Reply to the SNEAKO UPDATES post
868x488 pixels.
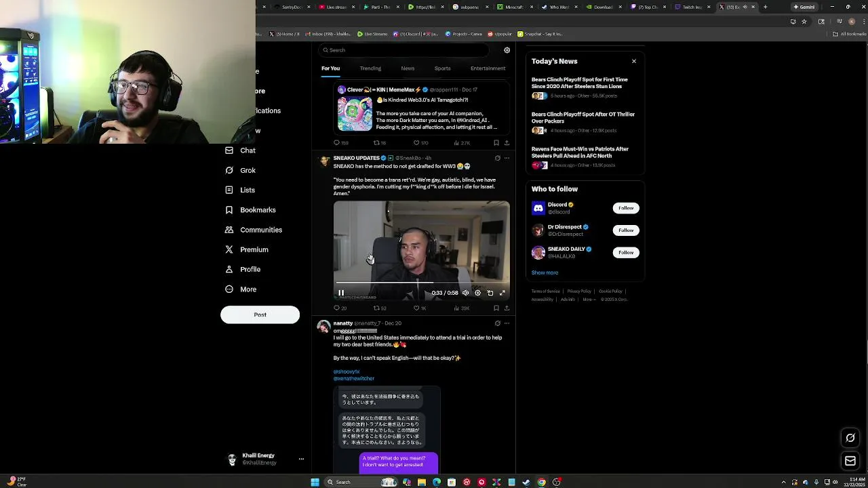click(x=340, y=308)
